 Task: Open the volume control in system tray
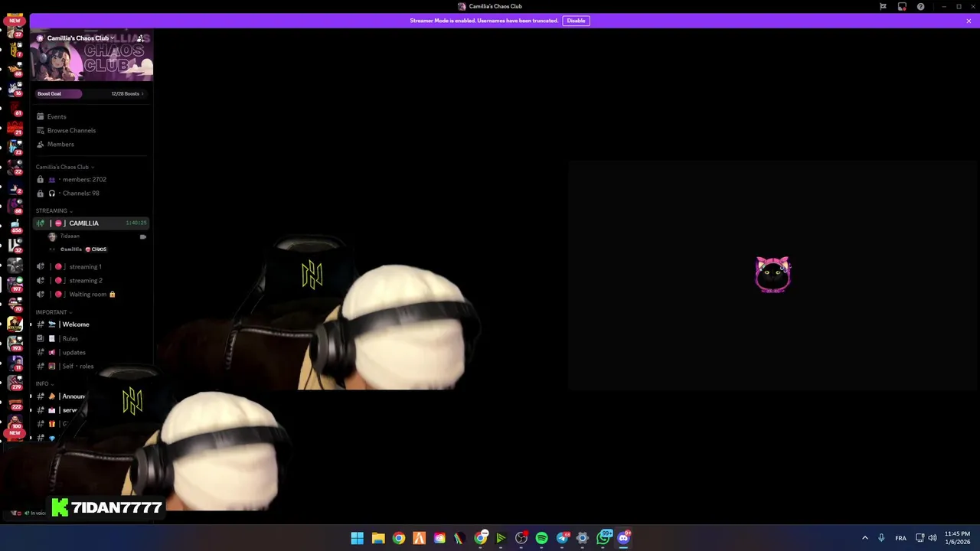933,538
